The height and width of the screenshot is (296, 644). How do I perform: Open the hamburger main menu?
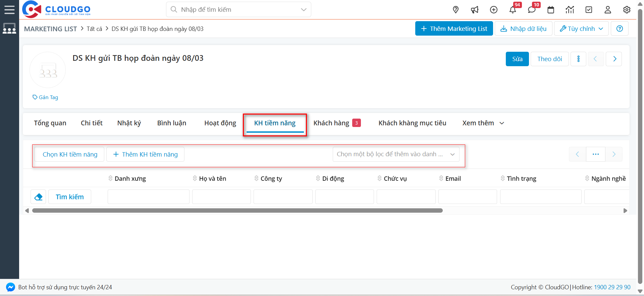9,9
